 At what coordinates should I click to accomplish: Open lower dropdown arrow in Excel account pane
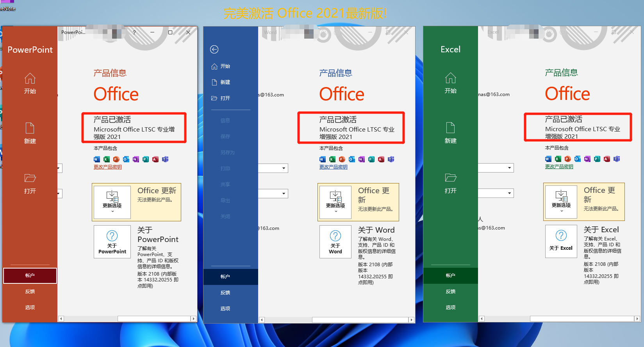510,193
